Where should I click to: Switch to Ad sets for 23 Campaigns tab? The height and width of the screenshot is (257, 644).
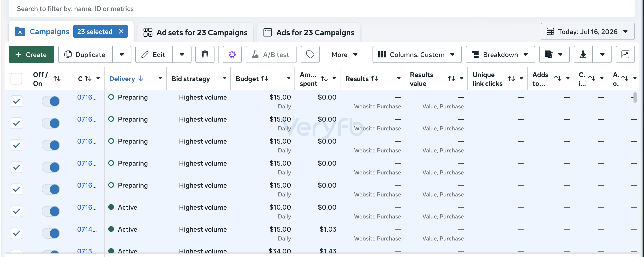click(195, 33)
